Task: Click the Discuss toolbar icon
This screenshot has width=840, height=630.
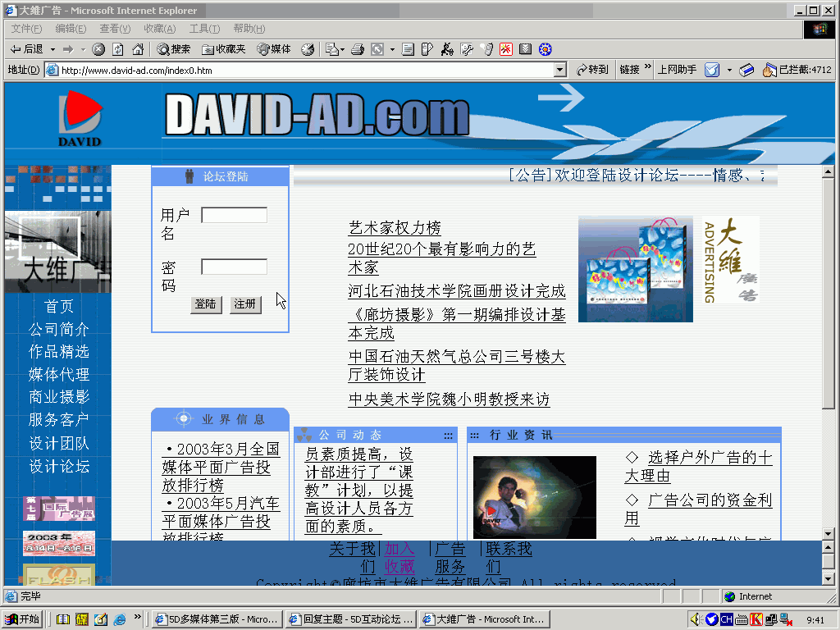Action: click(427, 49)
